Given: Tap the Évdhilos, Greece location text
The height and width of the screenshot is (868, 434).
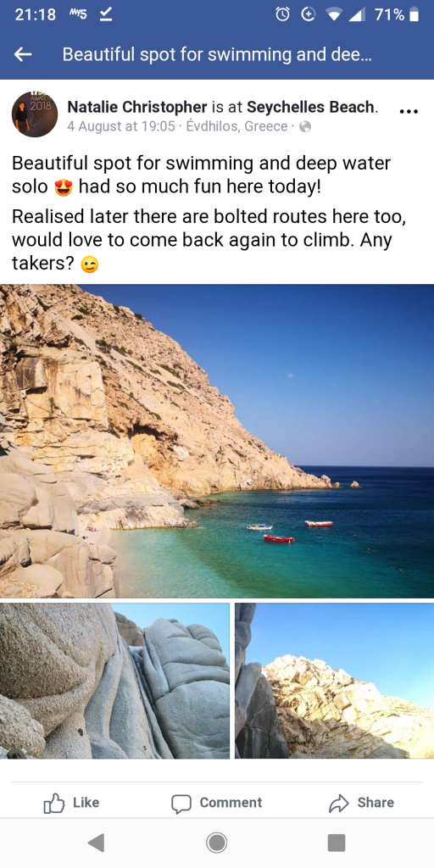Looking at the screenshot, I should pyautogui.click(x=237, y=127).
